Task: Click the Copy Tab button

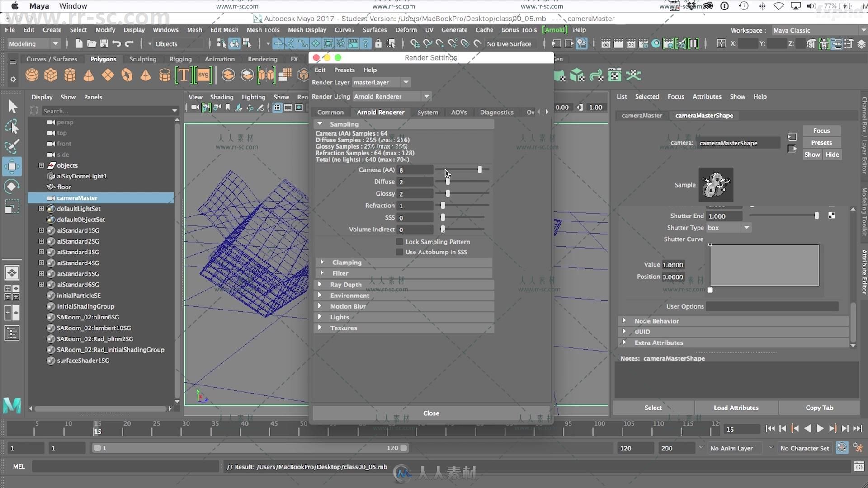Action: [x=819, y=408]
